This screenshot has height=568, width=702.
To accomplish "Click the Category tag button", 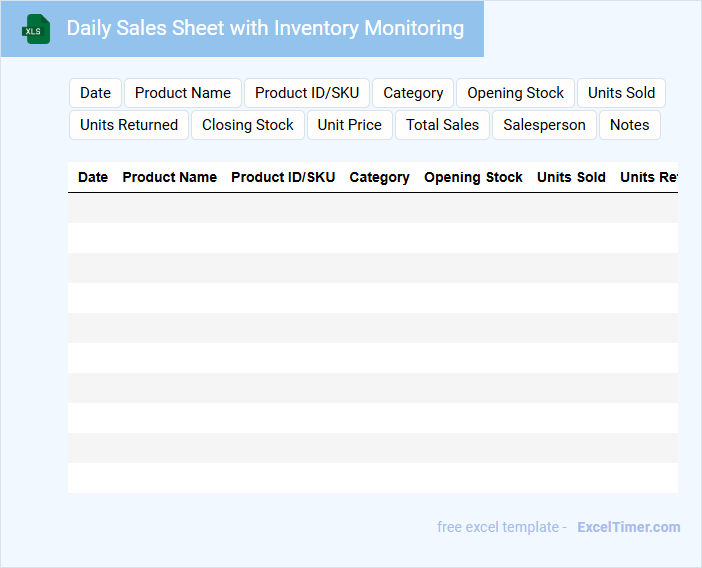I will click(413, 93).
